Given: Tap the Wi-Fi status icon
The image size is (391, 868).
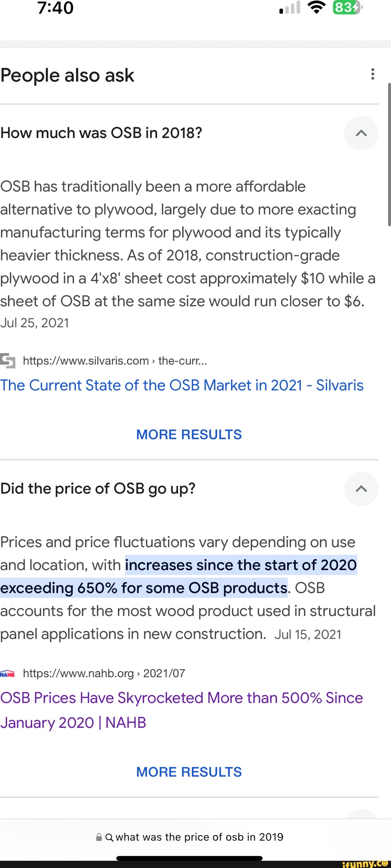Looking at the screenshot, I should [317, 8].
